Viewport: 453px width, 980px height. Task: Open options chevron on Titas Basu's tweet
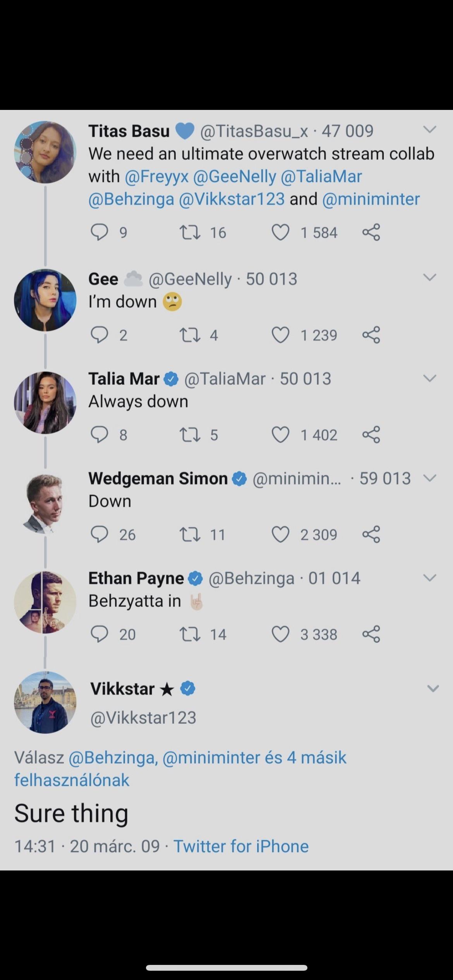pos(430,129)
